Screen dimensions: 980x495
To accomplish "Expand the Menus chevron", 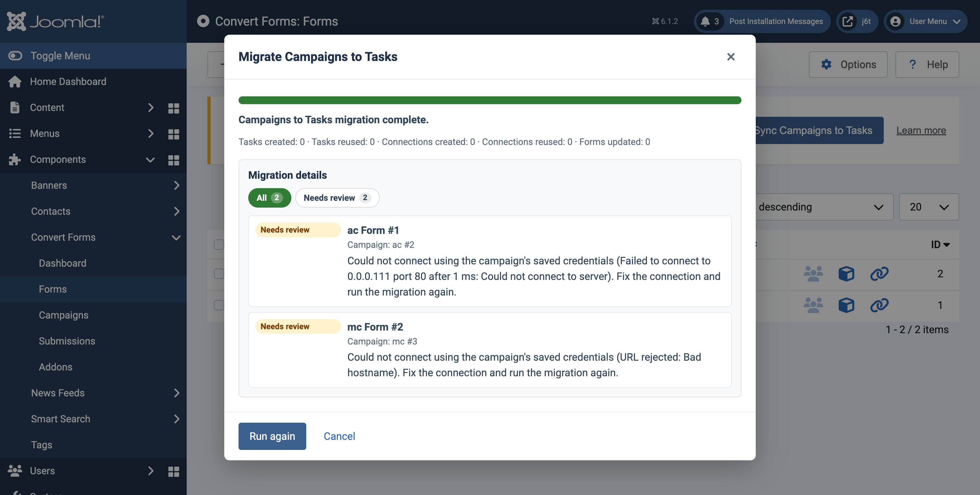I will (151, 133).
